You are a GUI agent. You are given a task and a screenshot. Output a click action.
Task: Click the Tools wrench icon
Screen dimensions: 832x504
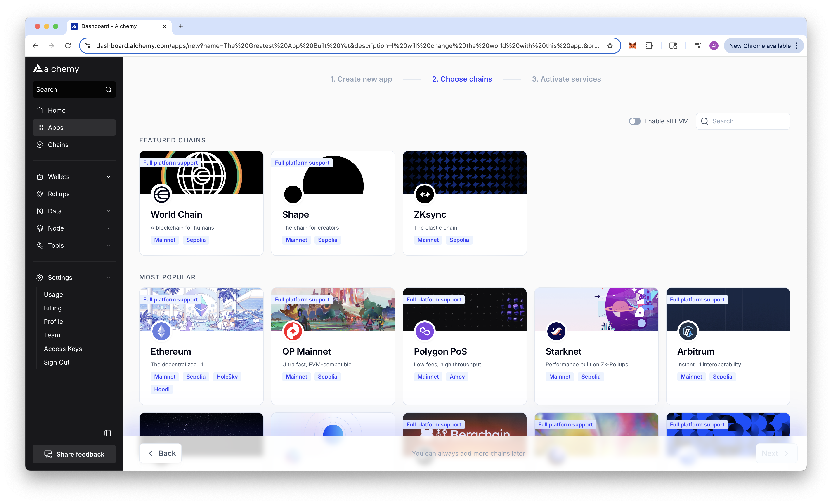(x=40, y=245)
